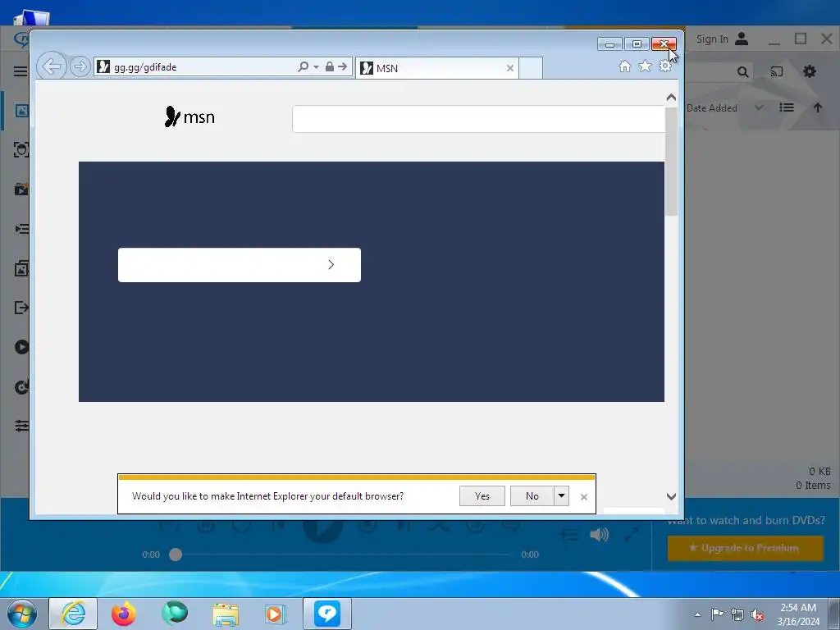Open Action Center flag icon
Screen dimensions: 840x630
717,614
